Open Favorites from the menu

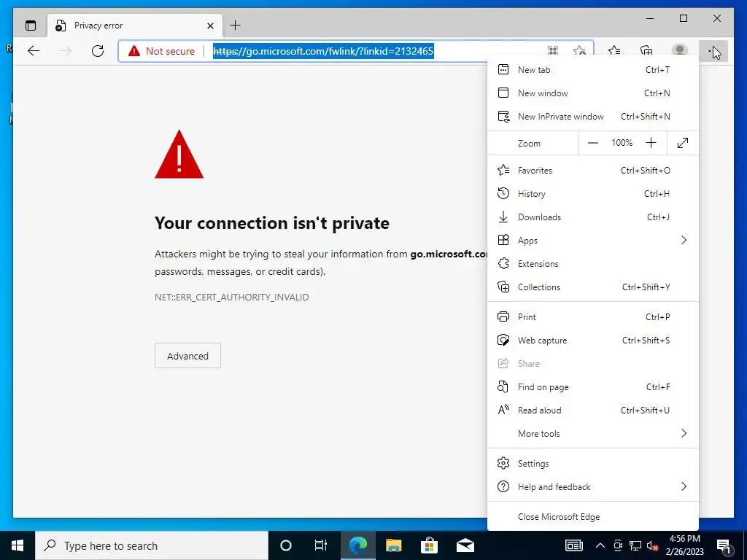coord(592,171)
